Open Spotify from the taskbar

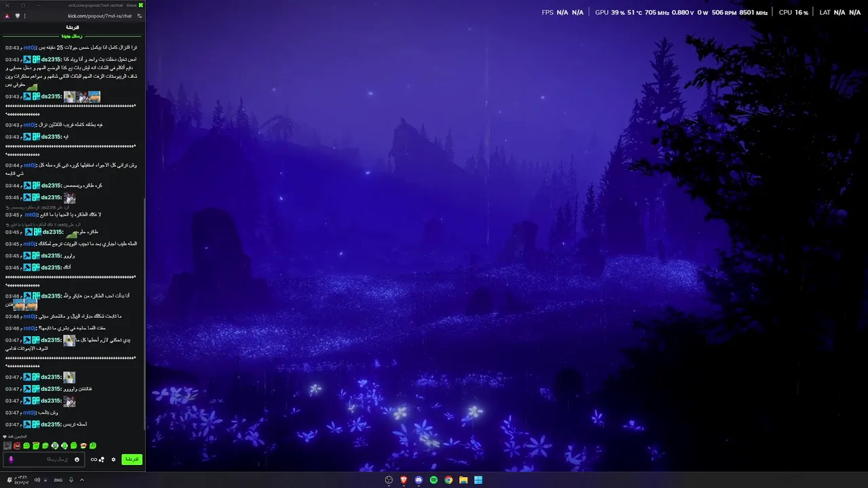[x=433, y=480]
